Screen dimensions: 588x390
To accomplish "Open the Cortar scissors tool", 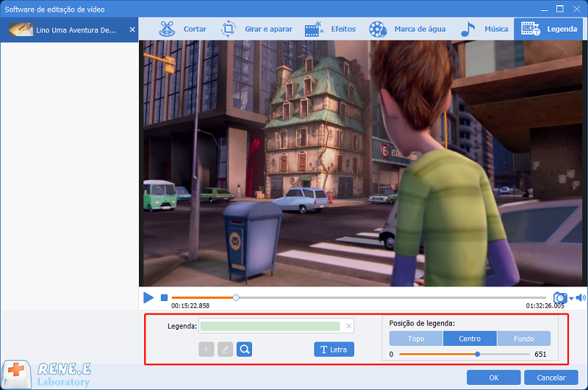I will point(167,29).
